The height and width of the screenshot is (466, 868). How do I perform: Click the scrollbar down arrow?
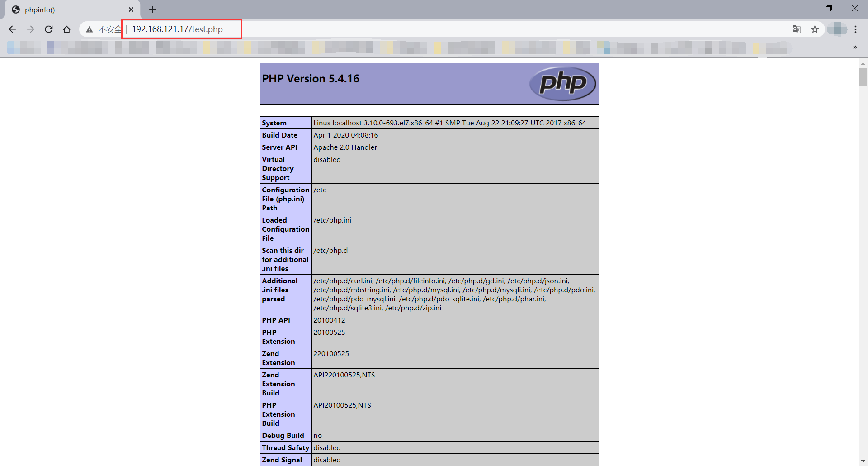pos(863,461)
